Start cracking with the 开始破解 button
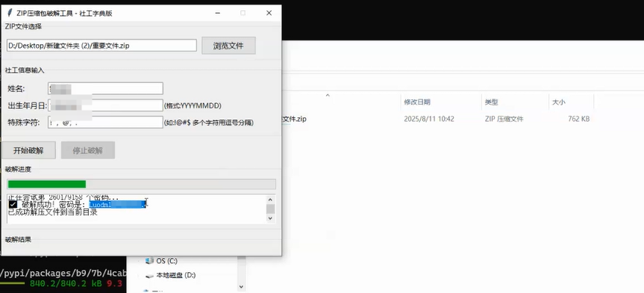This screenshot has height=293, width=644. tap(28, 150)
